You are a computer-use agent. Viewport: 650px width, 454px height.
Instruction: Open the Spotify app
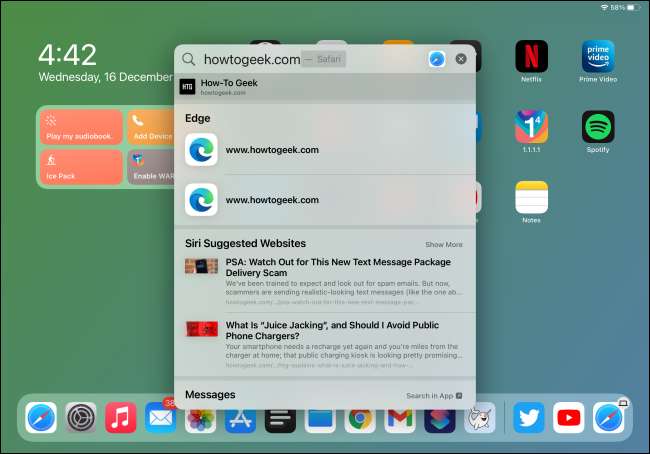pos(598,126)
